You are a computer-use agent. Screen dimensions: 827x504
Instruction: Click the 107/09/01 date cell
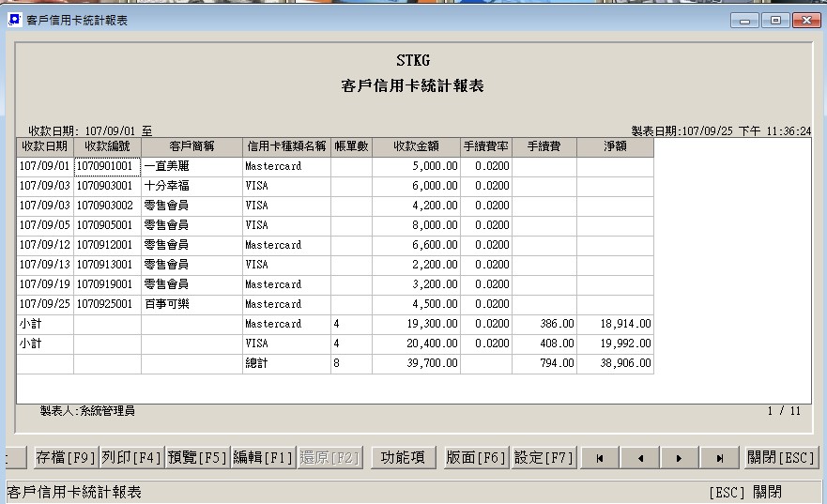click(45, 167)
